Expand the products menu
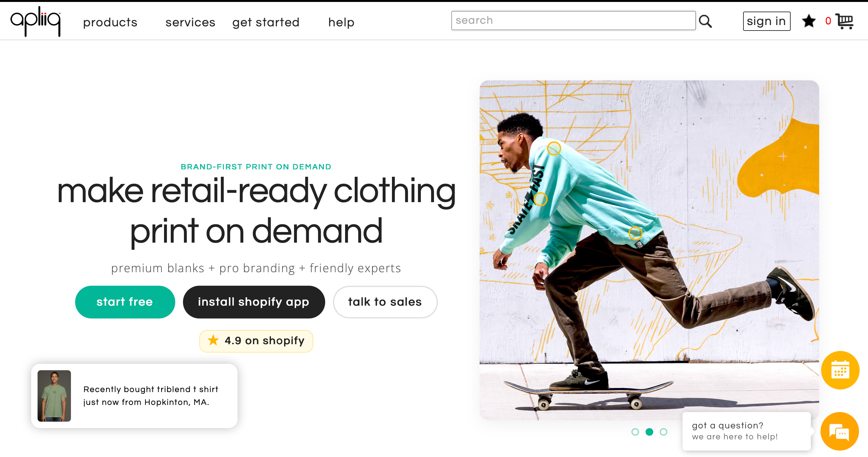The width and height of the screenshot is (868, 457). (110, 22)
